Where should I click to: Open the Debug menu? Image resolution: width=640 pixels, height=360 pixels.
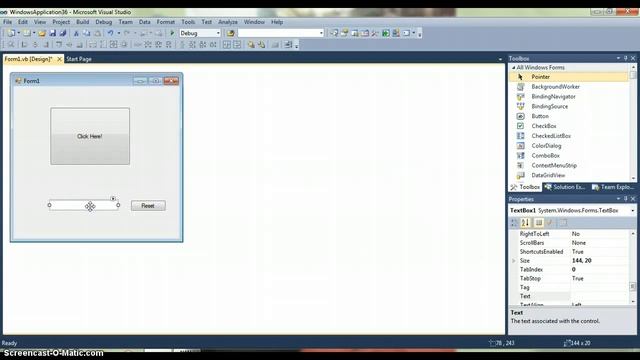[104, 22]
